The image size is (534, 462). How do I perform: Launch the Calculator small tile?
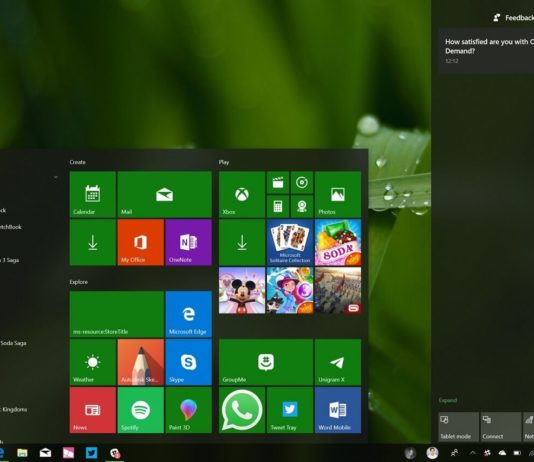click(x=278, y=206)
